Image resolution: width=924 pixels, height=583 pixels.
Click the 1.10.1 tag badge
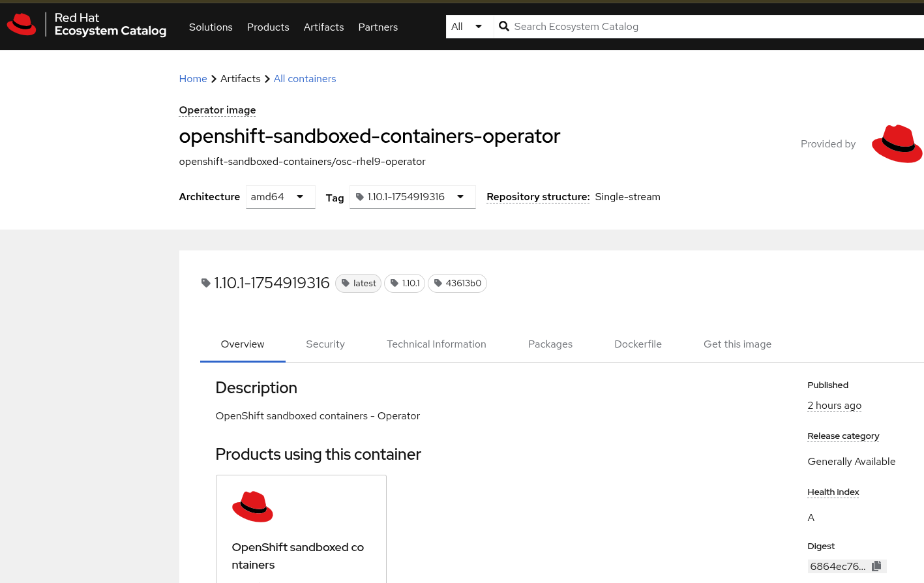click(x=404, y=284)
